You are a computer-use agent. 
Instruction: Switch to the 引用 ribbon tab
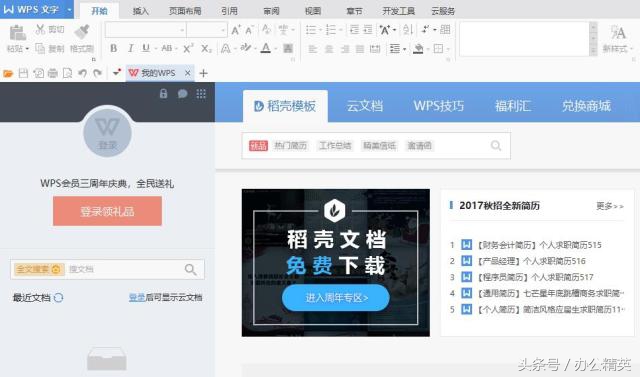point(229,11)
